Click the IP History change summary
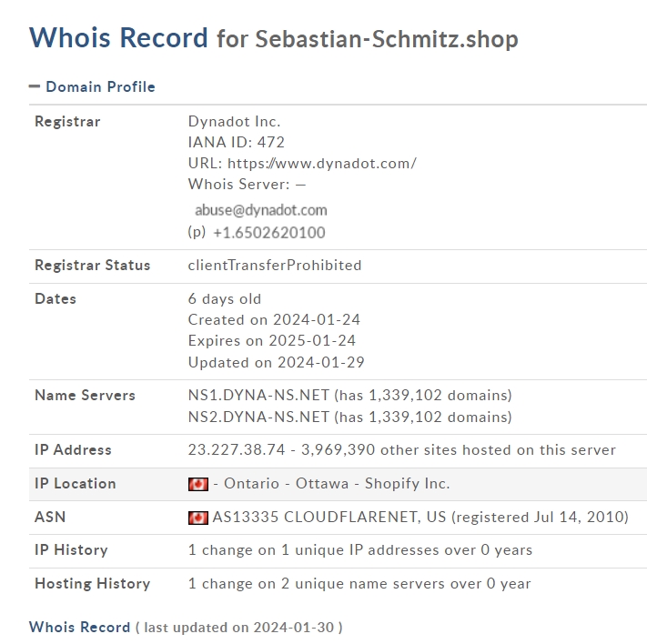 click(x=360, y=550)
